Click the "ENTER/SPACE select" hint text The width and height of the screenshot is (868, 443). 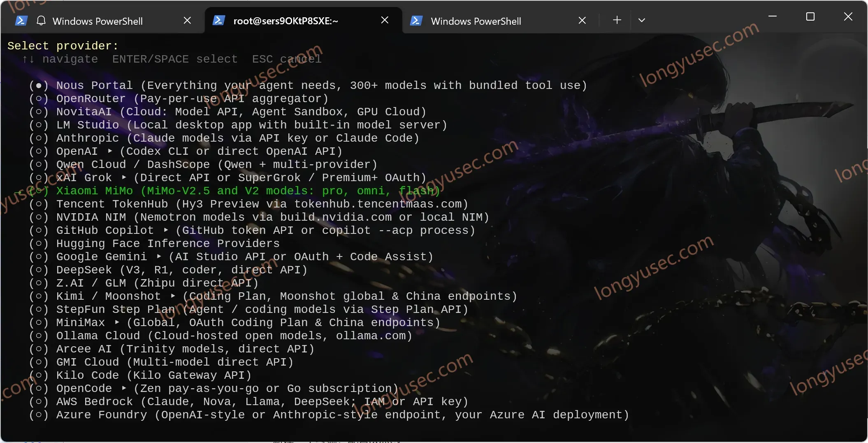click(175, 59)
